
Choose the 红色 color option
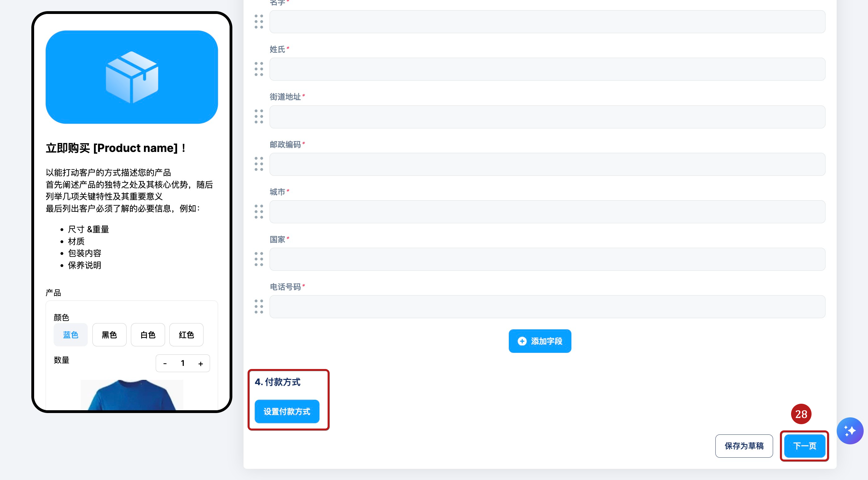pos(186,335)
